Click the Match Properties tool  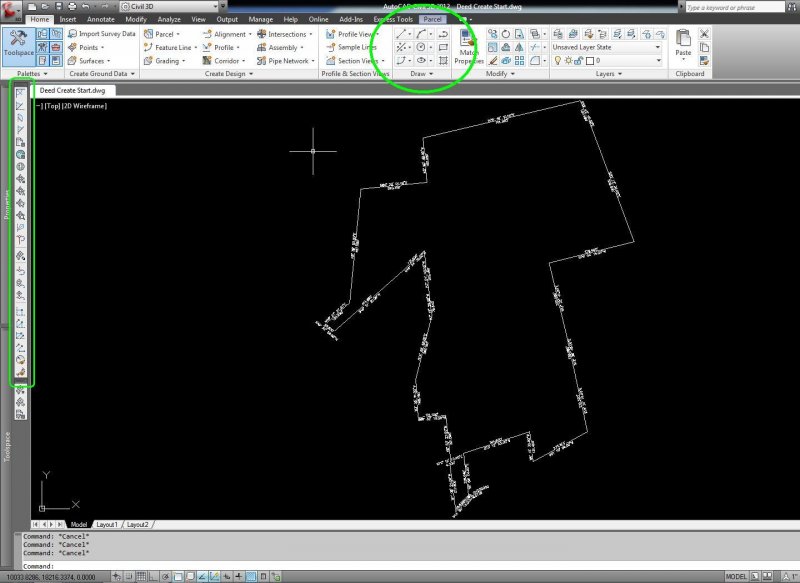(468, 47)
